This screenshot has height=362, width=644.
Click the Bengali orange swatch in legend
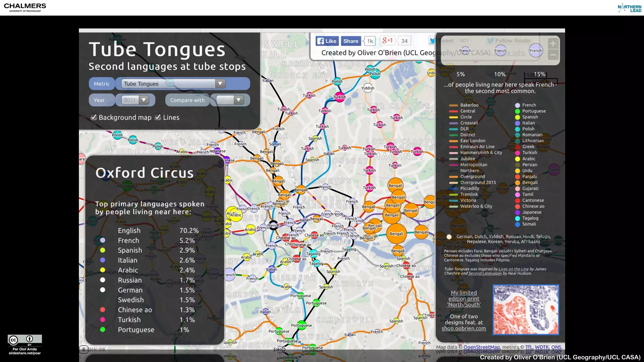point(517,183)
